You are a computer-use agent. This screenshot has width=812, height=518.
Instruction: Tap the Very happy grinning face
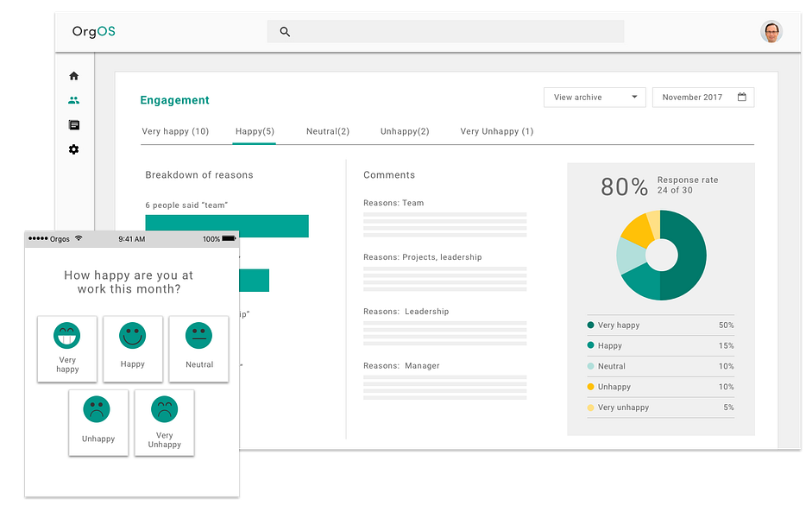66,336
